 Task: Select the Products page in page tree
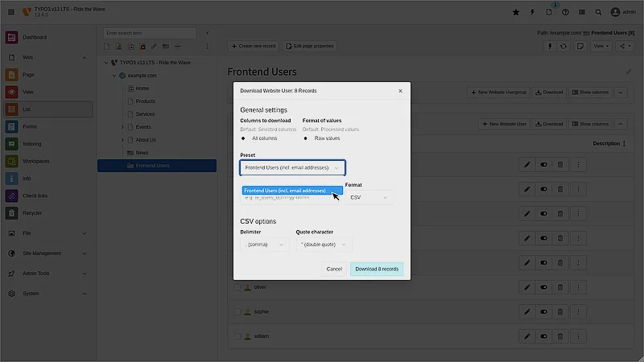tap(146, 101)
